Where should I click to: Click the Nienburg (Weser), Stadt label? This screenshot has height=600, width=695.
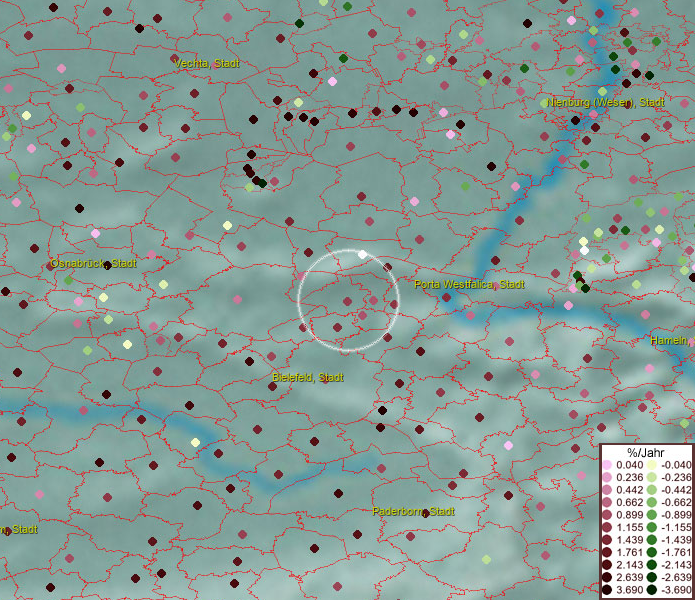click(605, 102)
